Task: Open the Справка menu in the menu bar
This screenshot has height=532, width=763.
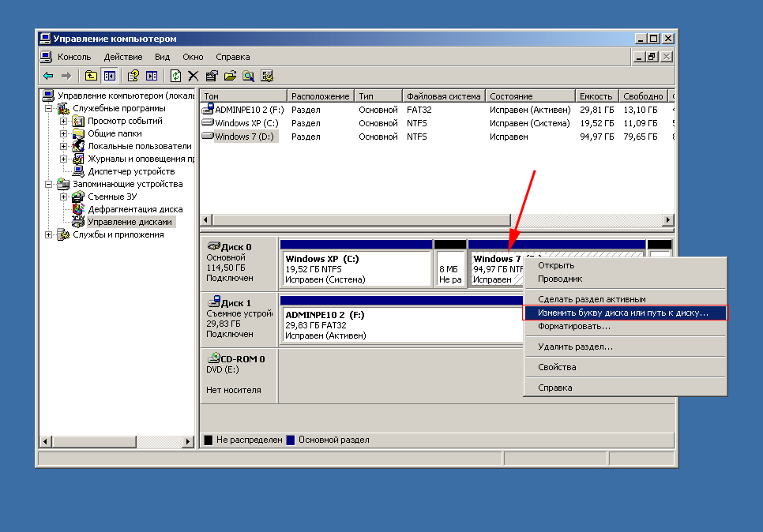Action: [x=233, y=57]
